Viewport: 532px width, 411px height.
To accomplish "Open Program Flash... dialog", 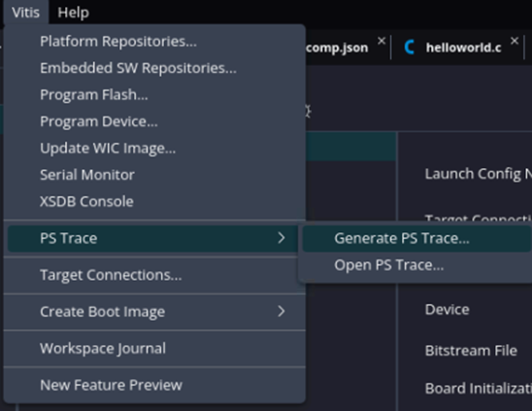I will pyautogui.click(x=154, y=95).
